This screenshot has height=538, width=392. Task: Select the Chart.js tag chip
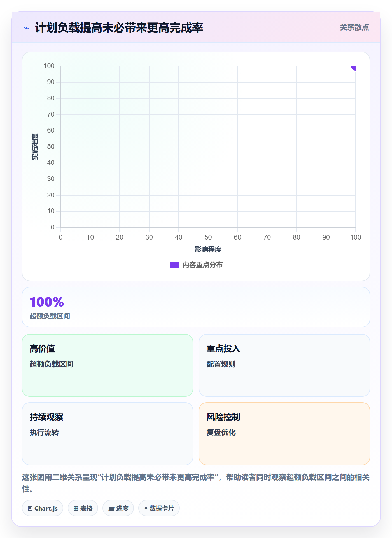pyautogui.click(x=43, y=508)
